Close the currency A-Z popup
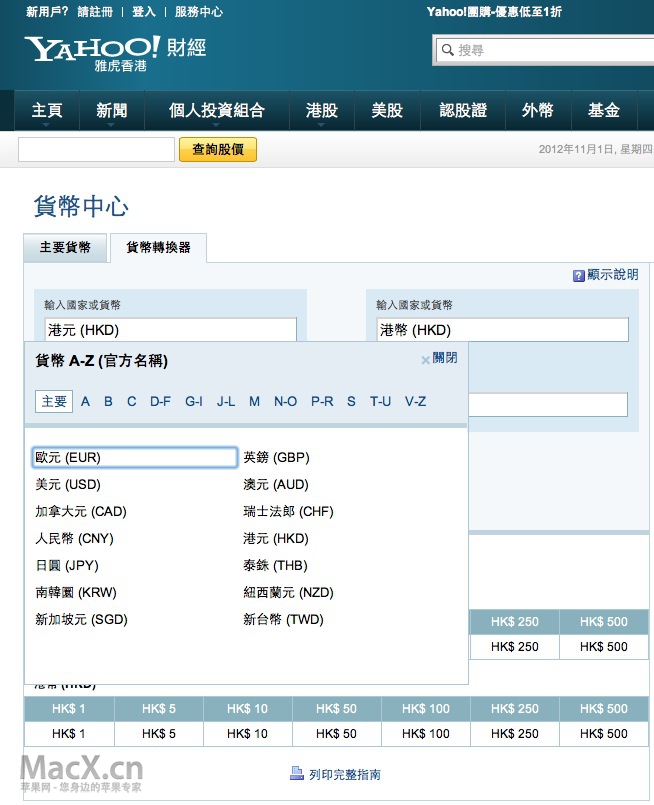Image resolution: width=654 pixels, height=805 pixels. pos(439,358)
